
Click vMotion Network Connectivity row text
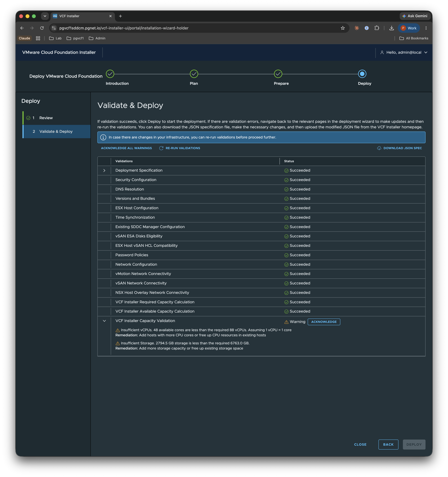coord(143,274)
